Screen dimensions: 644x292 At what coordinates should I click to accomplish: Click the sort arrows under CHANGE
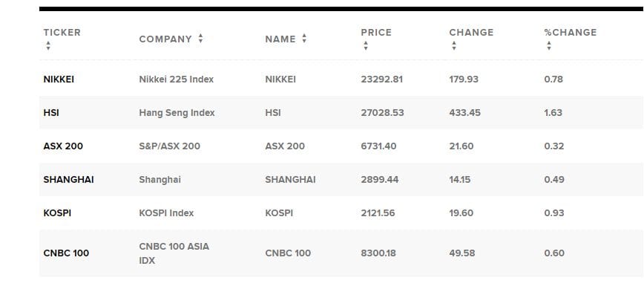pyautogui.click(x=454, y=45)
